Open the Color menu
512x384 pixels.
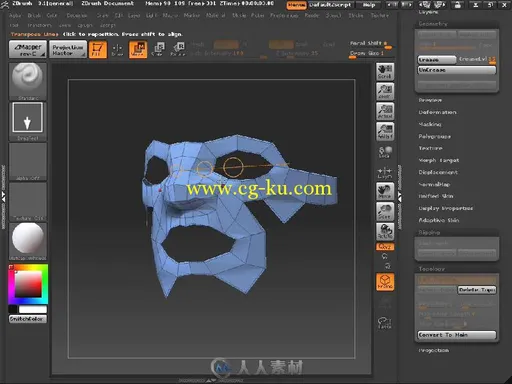[x=52, y=15]
